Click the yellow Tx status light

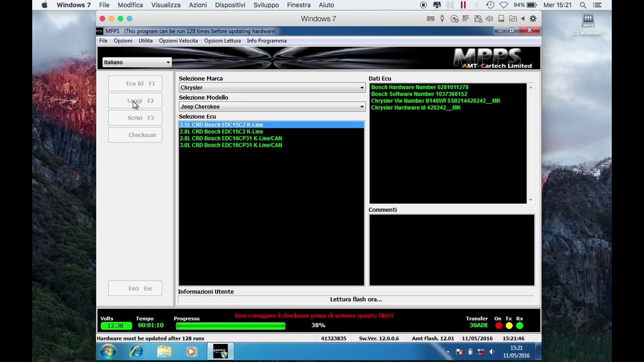[x=509, y=326]
